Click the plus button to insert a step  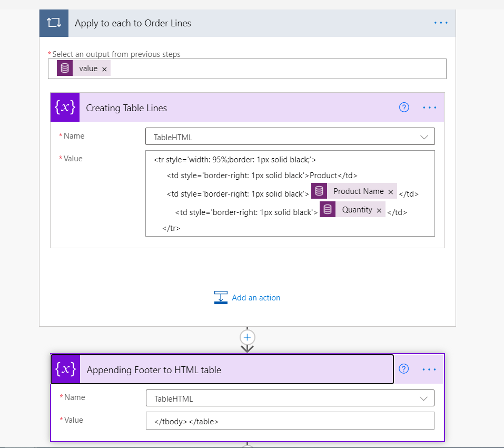tap(248, 337)
